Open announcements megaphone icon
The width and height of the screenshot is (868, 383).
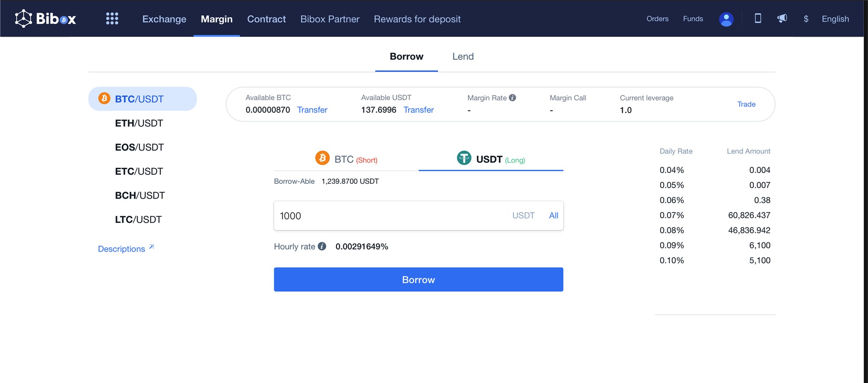pyautogui.click(x=782, y=18)
